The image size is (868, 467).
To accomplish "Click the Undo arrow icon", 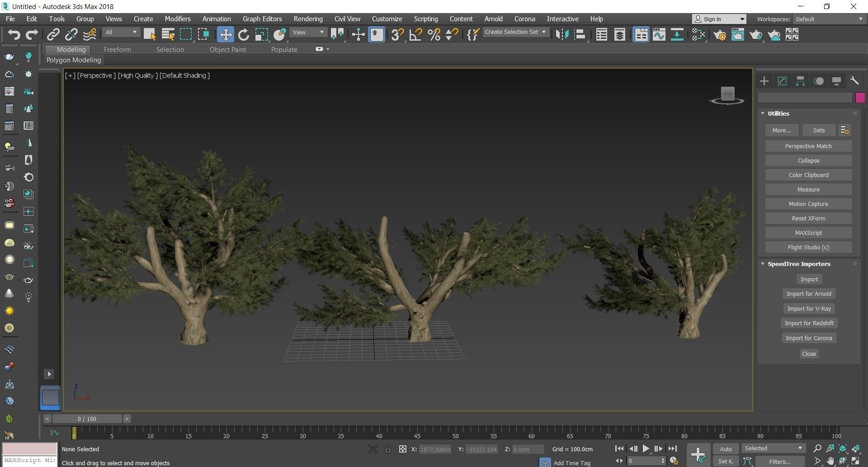I will (14, 34).
